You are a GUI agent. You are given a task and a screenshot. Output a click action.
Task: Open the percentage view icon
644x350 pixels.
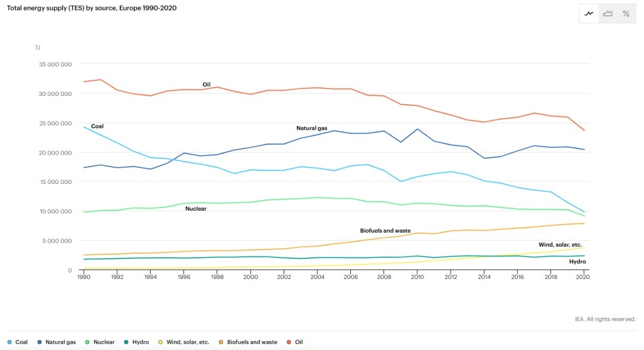pyautogui.click(x=626, y=13)
